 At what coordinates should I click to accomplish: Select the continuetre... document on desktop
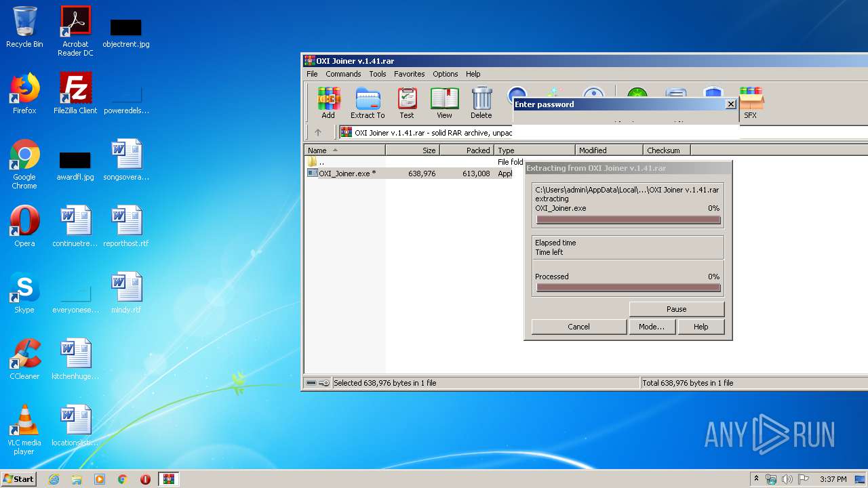pyautogui.click(x=75, y=226)
